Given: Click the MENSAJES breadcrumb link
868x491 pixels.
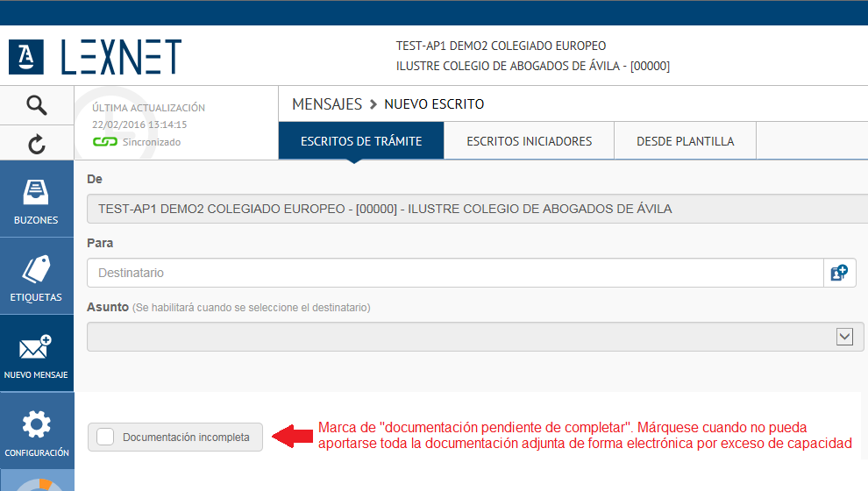Looking at the screenshot, I should (x=327, y=104).
